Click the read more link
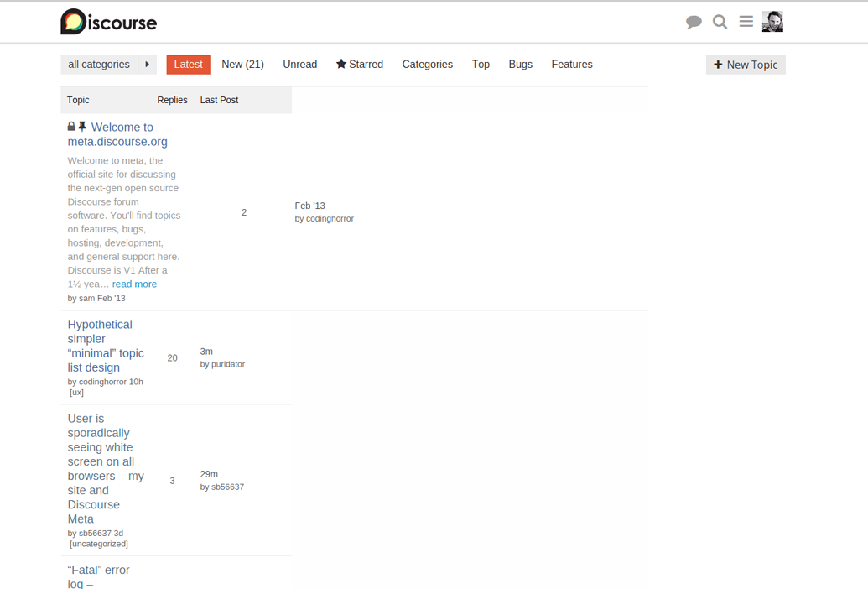Image resolution: width=868 pixels, height=589 pixels. coord(134,284)
